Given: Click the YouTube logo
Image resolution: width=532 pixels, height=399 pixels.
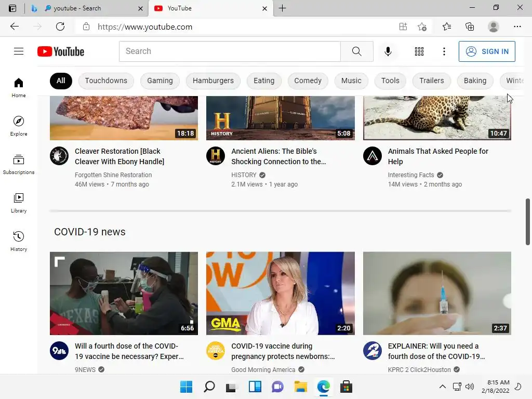Looking at the screenshot, I should pyautogui.click(x=61, y=51).
